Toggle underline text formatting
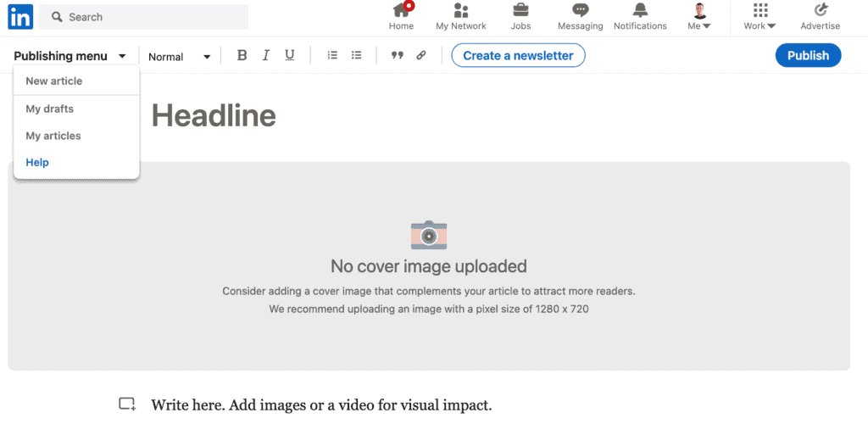Viewport: 868px width, 435px height. pos(290,56)
